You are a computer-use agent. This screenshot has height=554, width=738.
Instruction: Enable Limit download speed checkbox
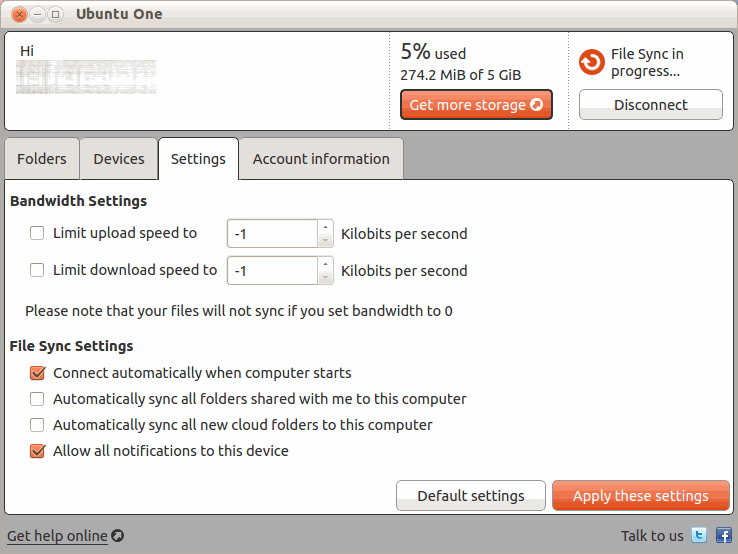[37, 270]
